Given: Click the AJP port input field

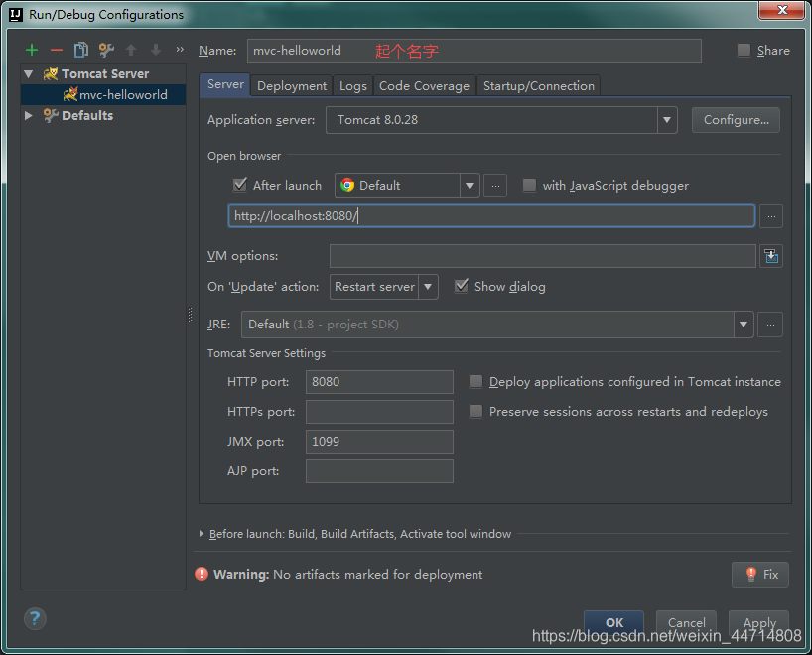Looking at the screenshot, I should (379, 471).
